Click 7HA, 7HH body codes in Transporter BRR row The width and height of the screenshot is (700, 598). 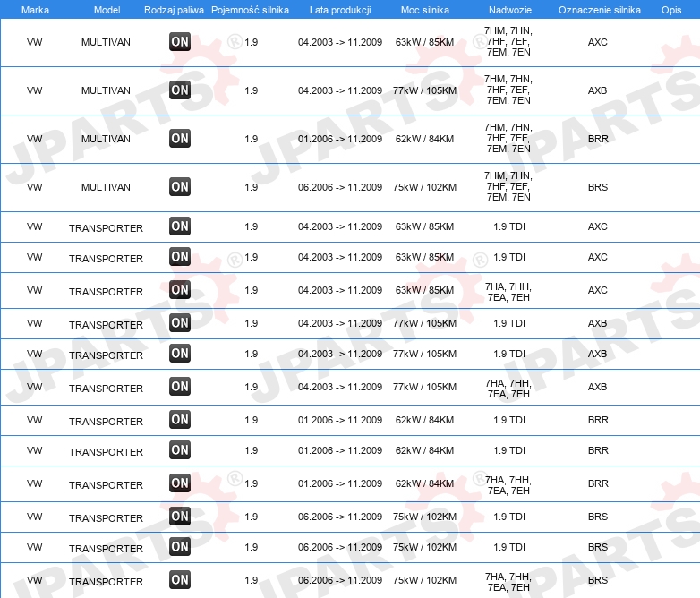click(508, 485)
